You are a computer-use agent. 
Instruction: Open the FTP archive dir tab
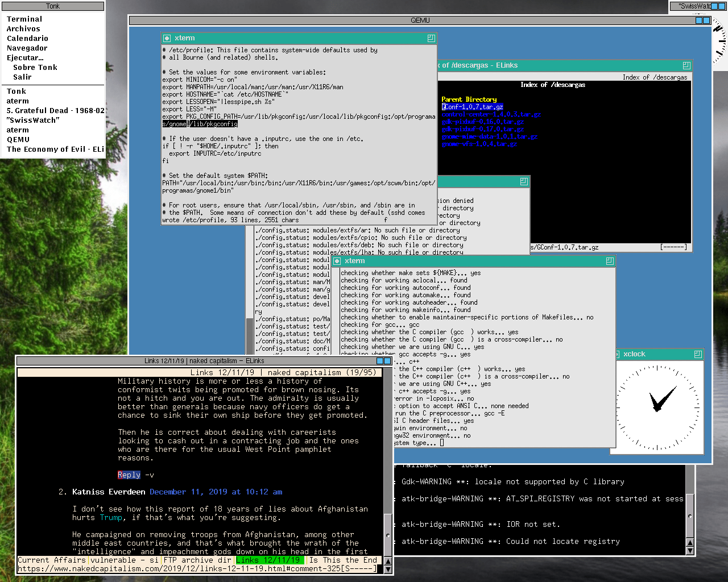tap(197, 560)
